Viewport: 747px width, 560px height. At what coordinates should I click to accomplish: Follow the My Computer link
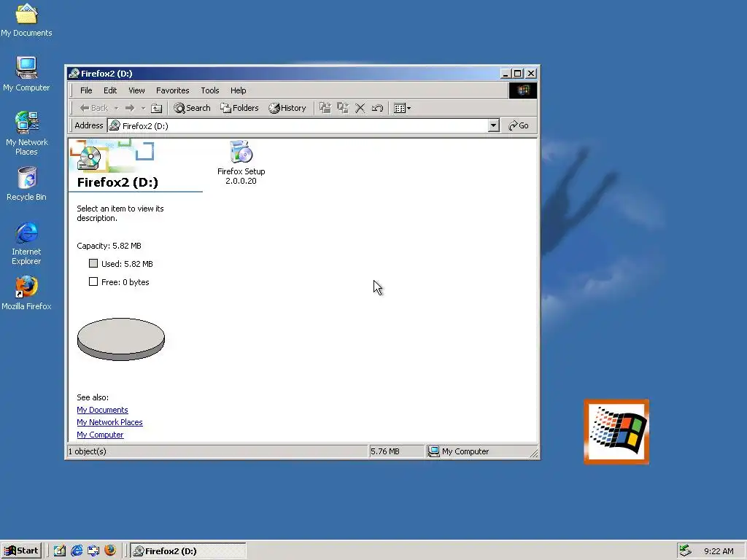100,435
